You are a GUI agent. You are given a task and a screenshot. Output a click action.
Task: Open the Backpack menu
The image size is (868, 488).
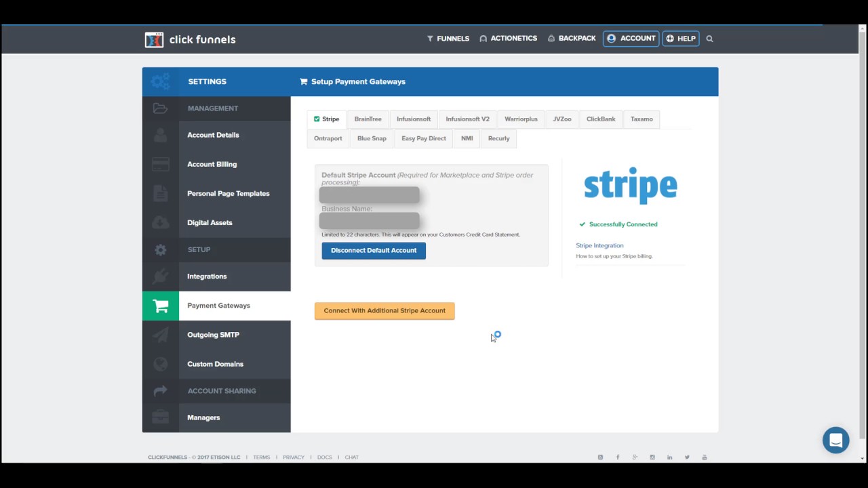pos(572,39)
